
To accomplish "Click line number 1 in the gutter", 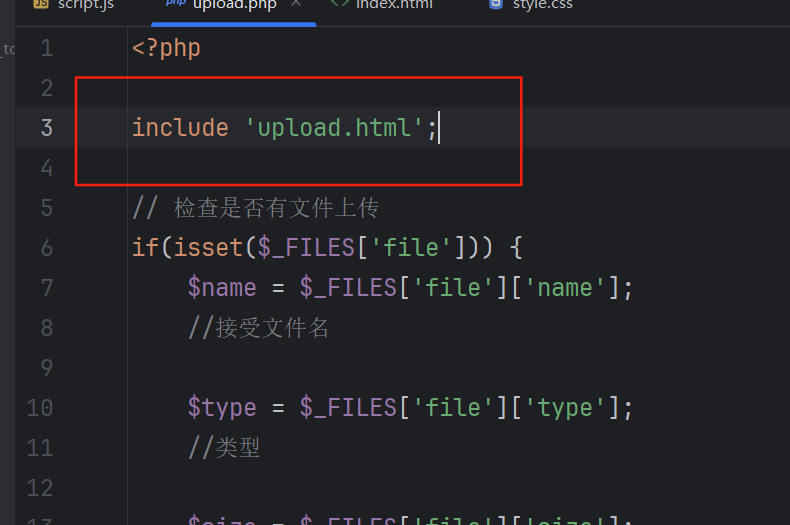I will coord(47,48).
